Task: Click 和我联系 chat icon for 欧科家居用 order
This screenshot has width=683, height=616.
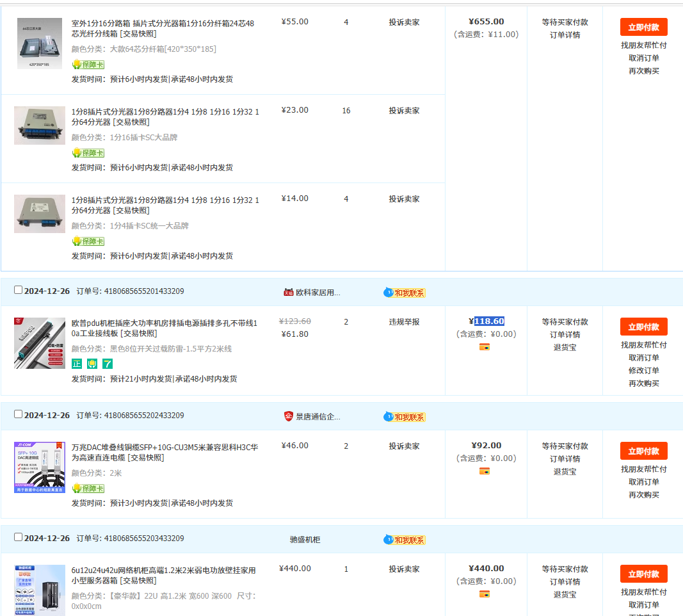Action: click(405, 293)
